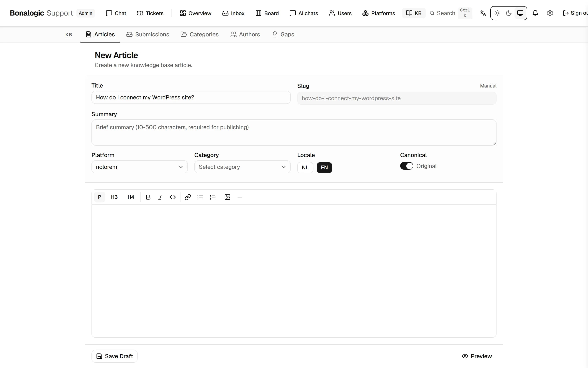The width and height of the screenshot is (588, 368).
Task: Go to Tickets in top navigation
Action: click(150, 13)
